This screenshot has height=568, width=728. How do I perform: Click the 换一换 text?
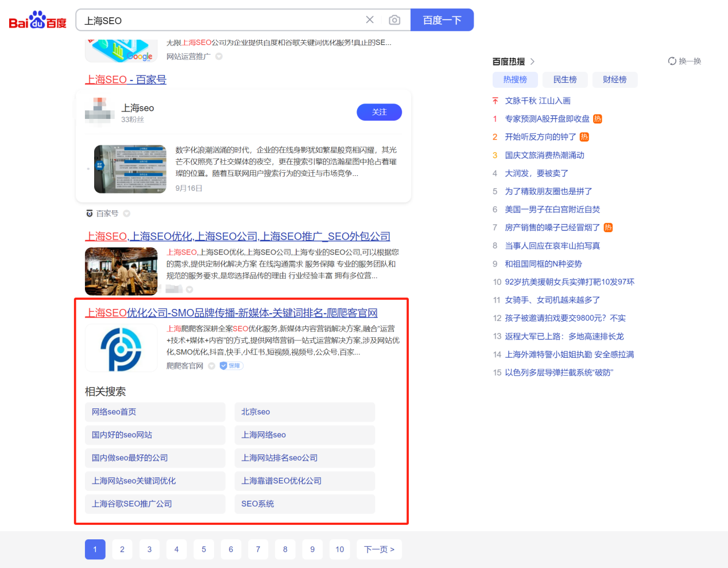pyautogui.click(x=690, y=61)
